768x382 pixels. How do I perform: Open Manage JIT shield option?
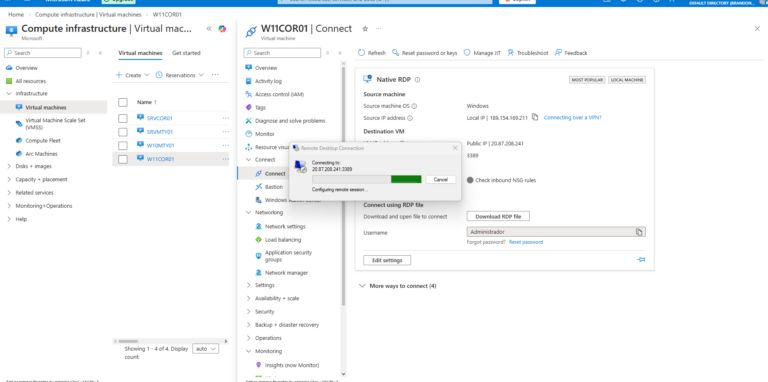tap(482, 53)
